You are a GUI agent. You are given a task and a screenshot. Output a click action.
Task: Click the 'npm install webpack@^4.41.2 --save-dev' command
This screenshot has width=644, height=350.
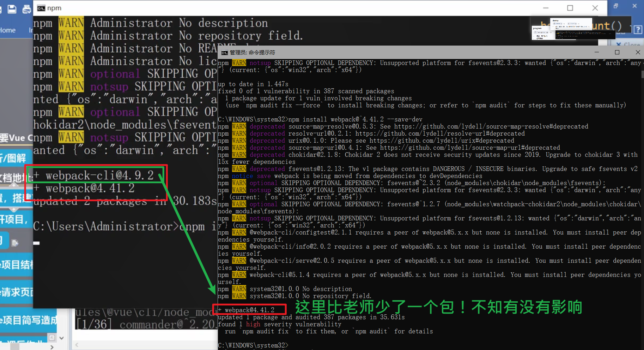click(356, 119)
